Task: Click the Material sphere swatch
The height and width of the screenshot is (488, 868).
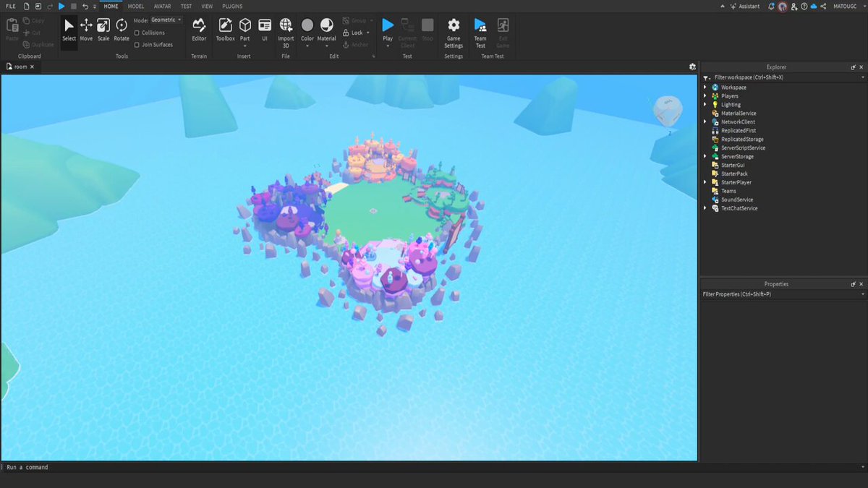Action: tap(327, 25)
